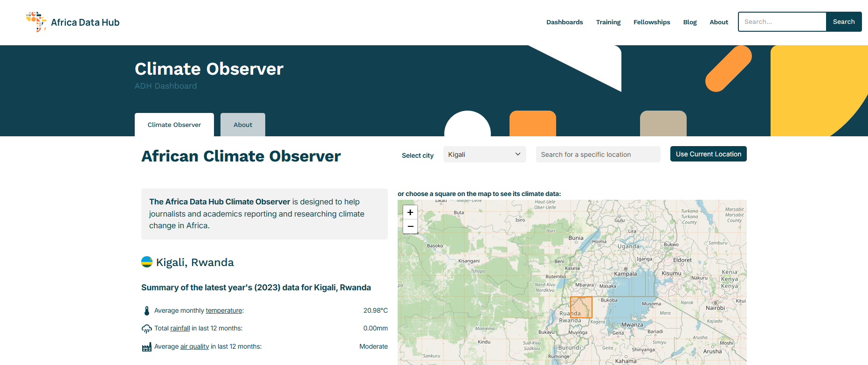Click the Africa Data Hub logo

click(x=73, y=22)
